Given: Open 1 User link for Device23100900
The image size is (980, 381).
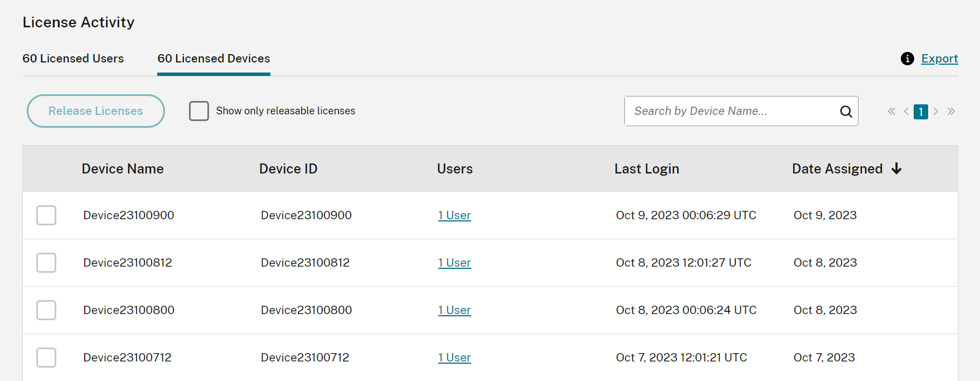Looking at the screenshot, I should (x=454, y=215).
